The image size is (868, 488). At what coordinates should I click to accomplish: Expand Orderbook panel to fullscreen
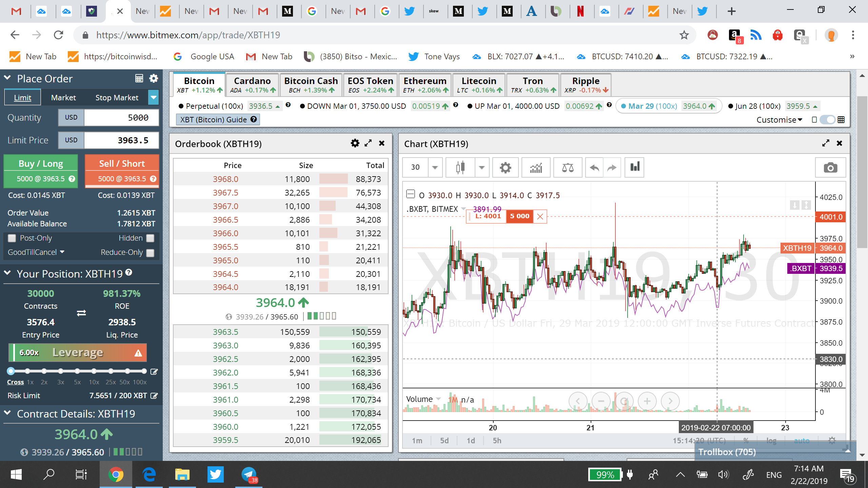pos(368,143)
